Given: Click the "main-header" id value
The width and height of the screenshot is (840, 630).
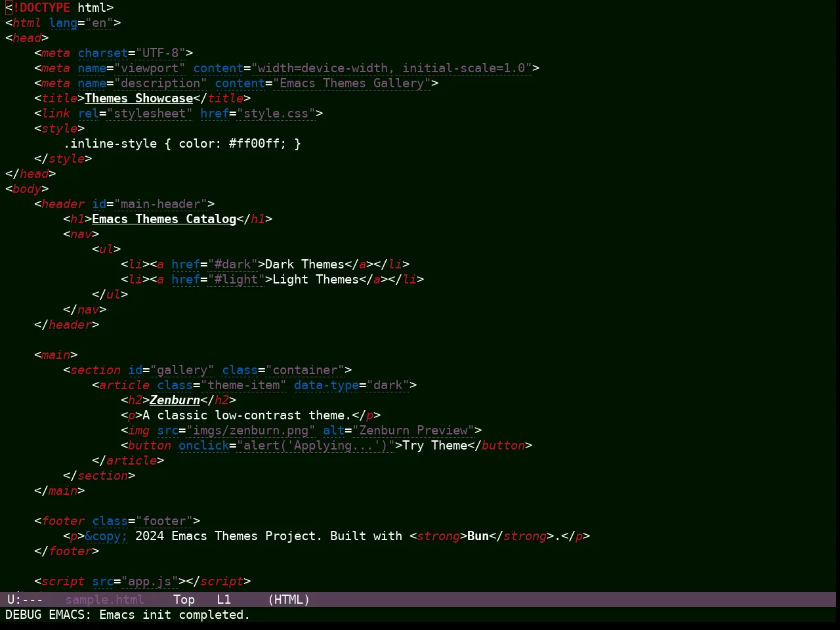Looking at the screenshot, I should point(161,204).
